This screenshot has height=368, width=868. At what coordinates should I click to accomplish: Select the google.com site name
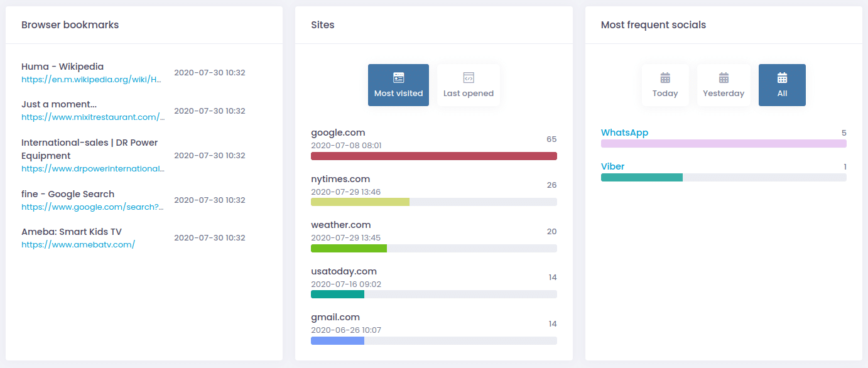338,133
